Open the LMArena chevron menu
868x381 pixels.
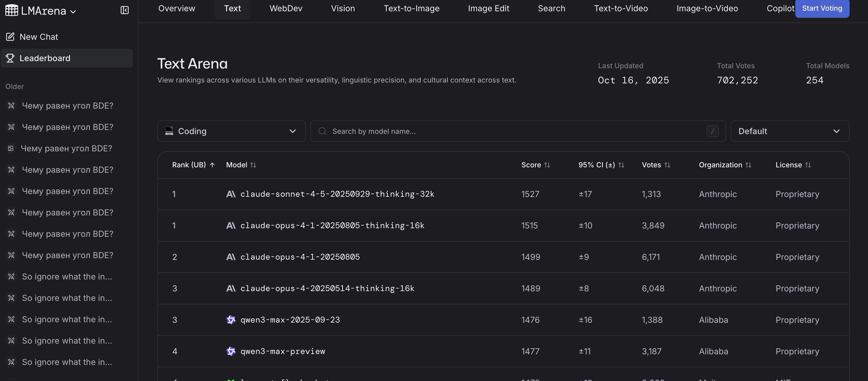coord(73,12)
